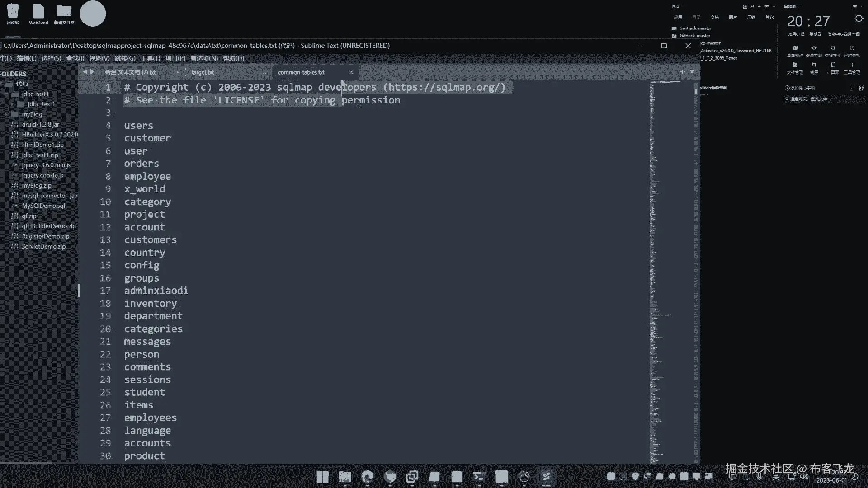
Task: Expand the myBlog folder in sidebar
Action: (x=6, y=114)
